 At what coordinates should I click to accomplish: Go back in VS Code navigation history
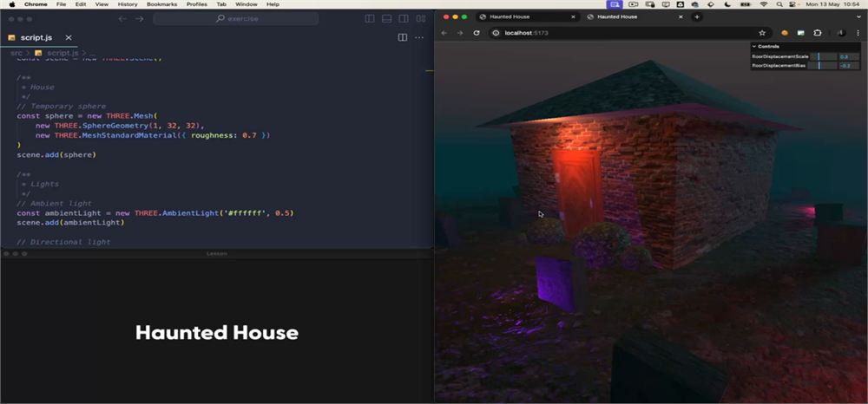(122, 19)
